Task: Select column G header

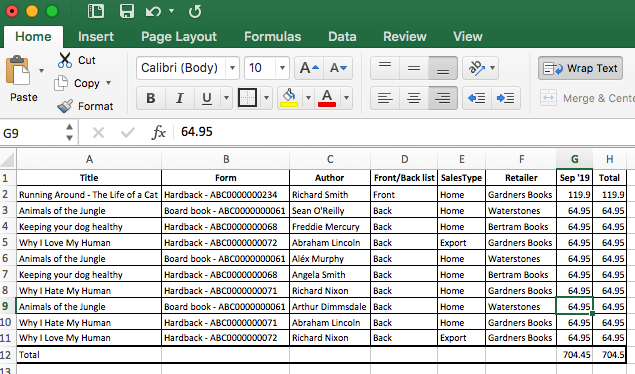Action: point(574,159)
